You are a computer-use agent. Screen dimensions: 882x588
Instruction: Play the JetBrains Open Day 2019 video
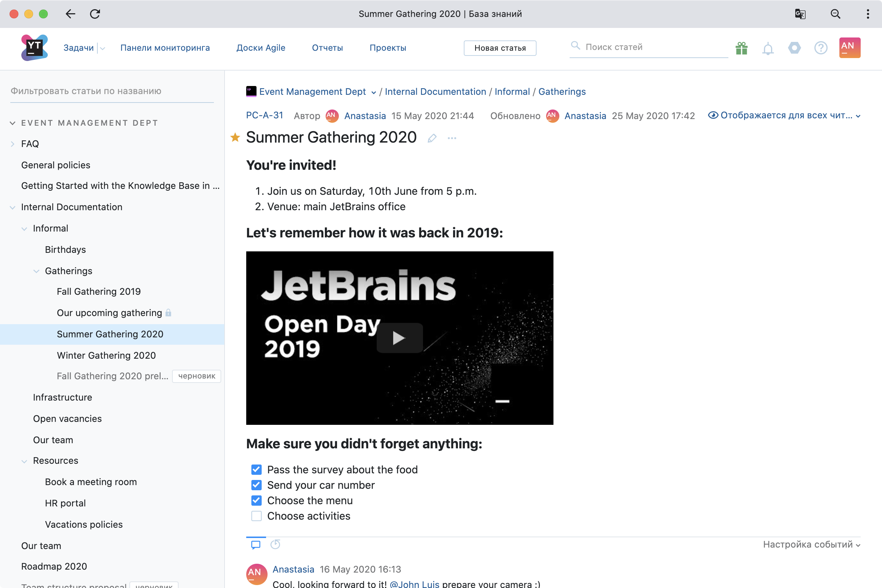click(400, 337)
